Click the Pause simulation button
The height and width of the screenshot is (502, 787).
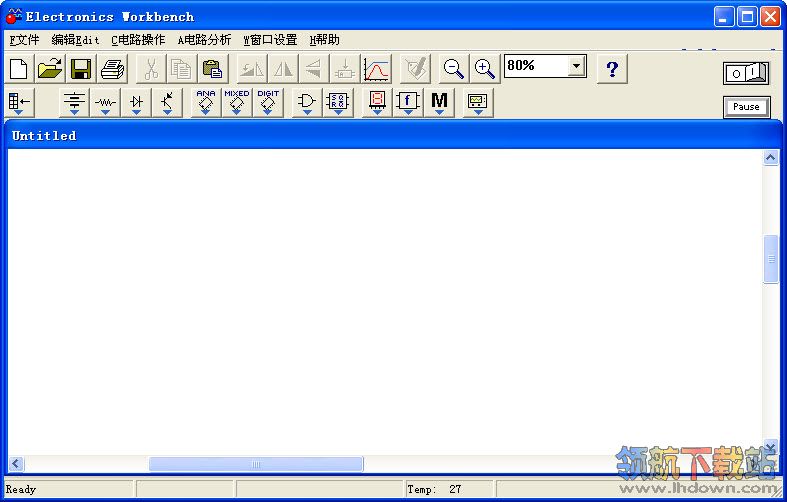click(746, 107)
